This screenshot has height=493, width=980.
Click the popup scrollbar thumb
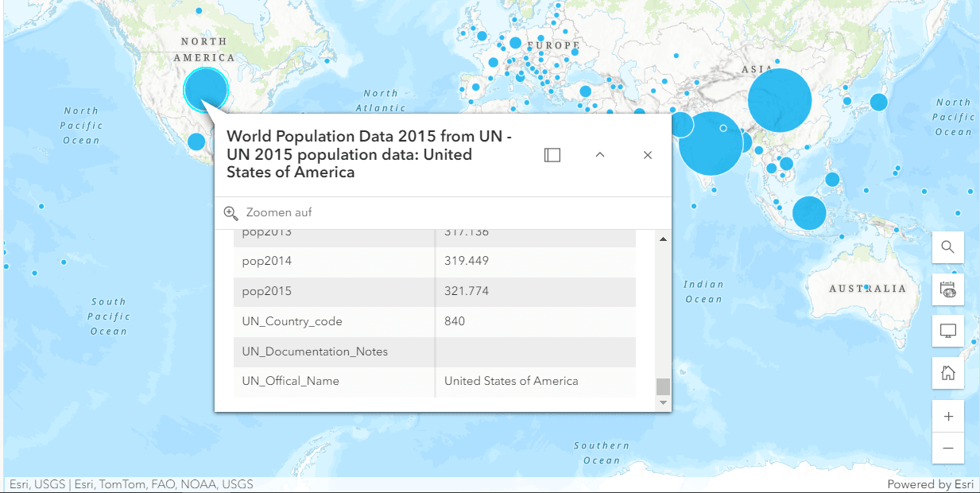[x=663, y=386]
